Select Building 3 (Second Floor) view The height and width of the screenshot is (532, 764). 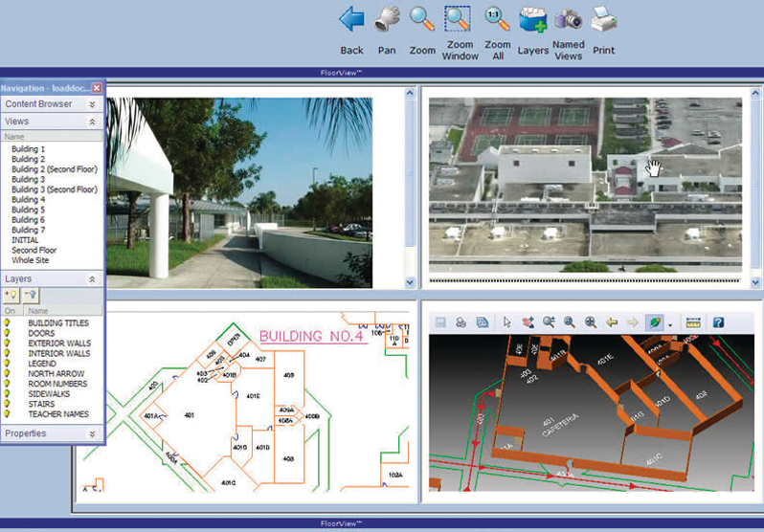(x=55, y=189)
